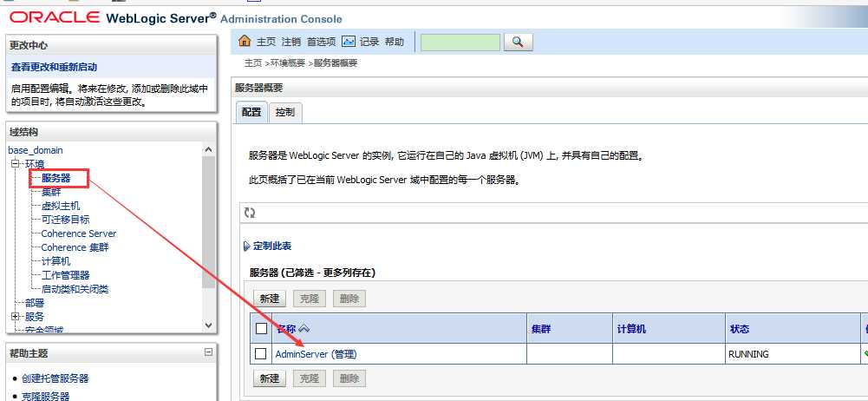This screenshot has width=868, height=401.
Task: Click the record picture icon
Action: point(349,42)
